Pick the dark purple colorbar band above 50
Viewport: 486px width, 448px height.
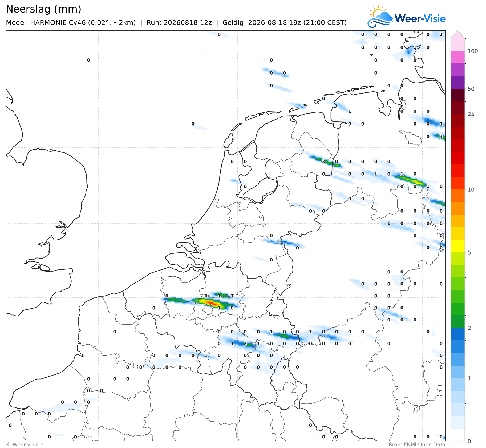pyautogui.click(x=458, y=82)
